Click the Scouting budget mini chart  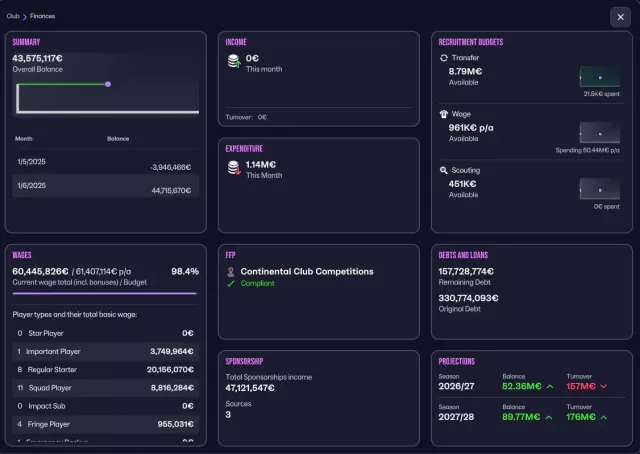[600, 189]
